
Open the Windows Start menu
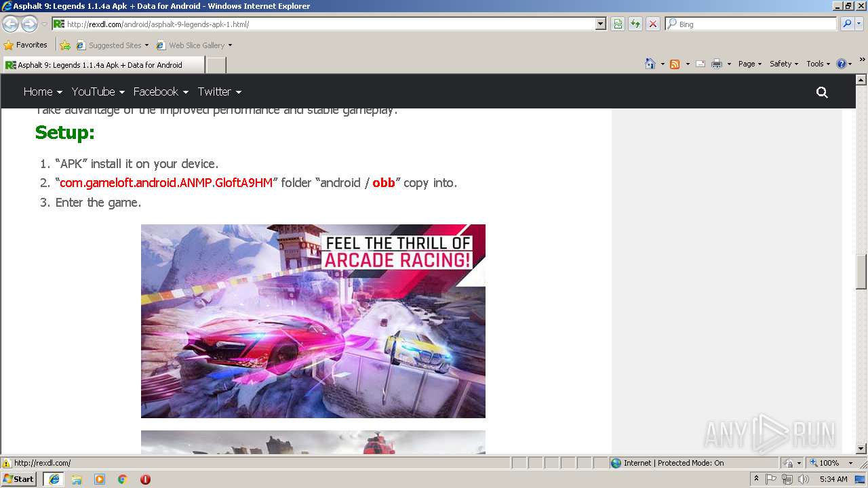click(19, 479)
